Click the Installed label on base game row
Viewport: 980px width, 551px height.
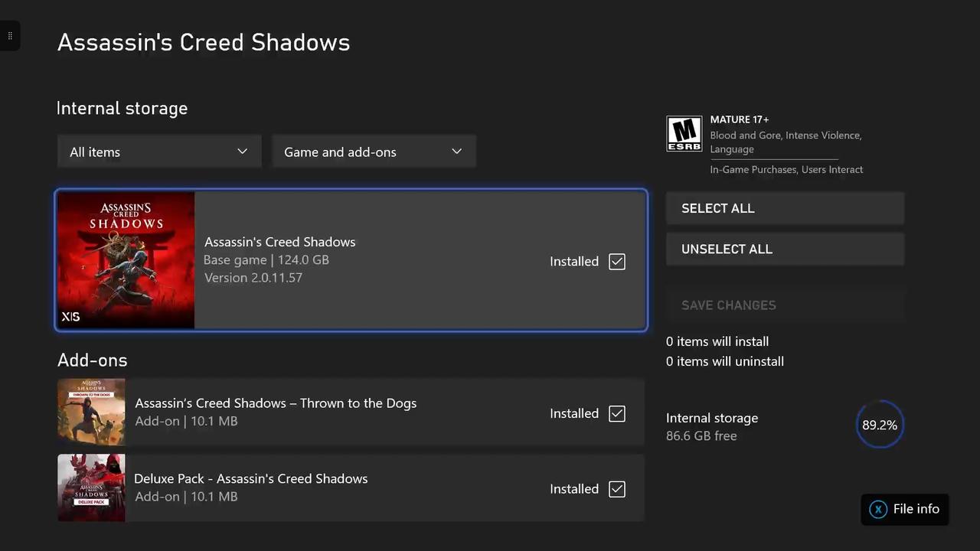574,262
